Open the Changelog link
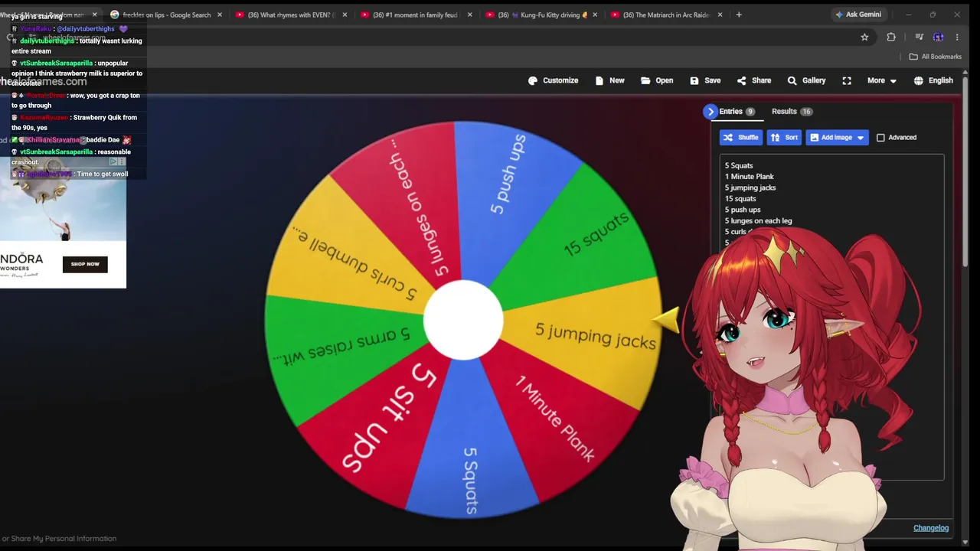The image size is (980, 551). pos(931,528)
